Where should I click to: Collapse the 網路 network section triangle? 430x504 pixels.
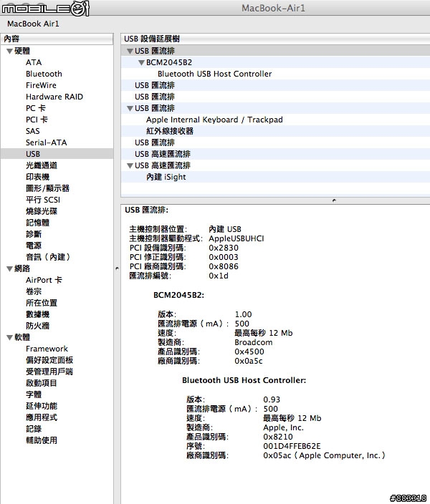(x=9, y=268)
